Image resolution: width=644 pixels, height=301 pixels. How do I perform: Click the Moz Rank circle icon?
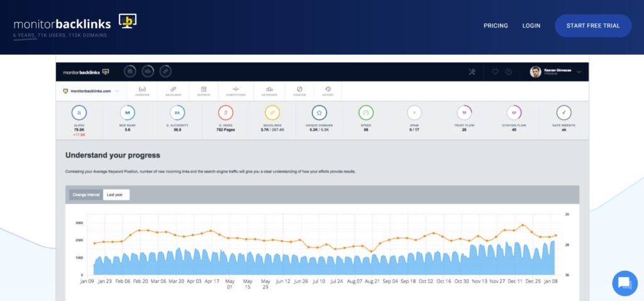(x=128, y=113)
